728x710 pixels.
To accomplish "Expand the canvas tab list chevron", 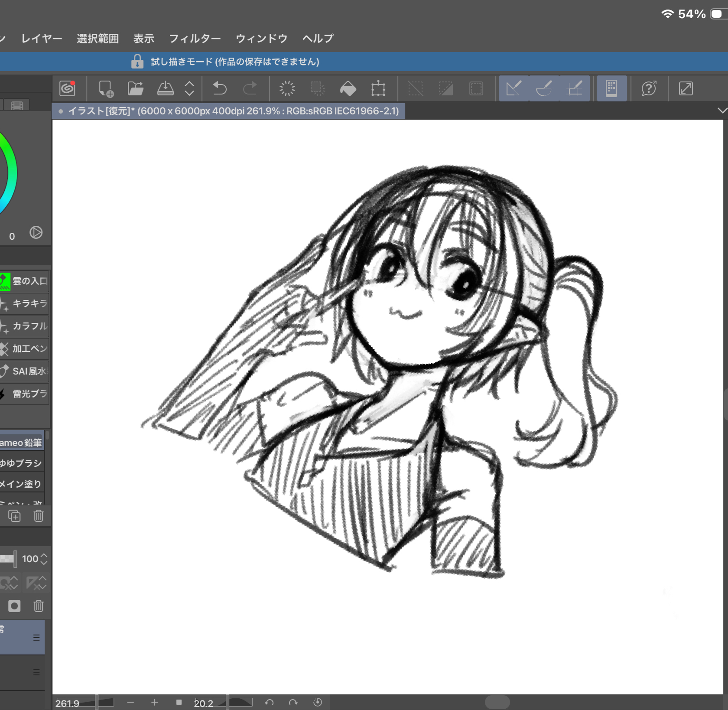I will [722, 111].
